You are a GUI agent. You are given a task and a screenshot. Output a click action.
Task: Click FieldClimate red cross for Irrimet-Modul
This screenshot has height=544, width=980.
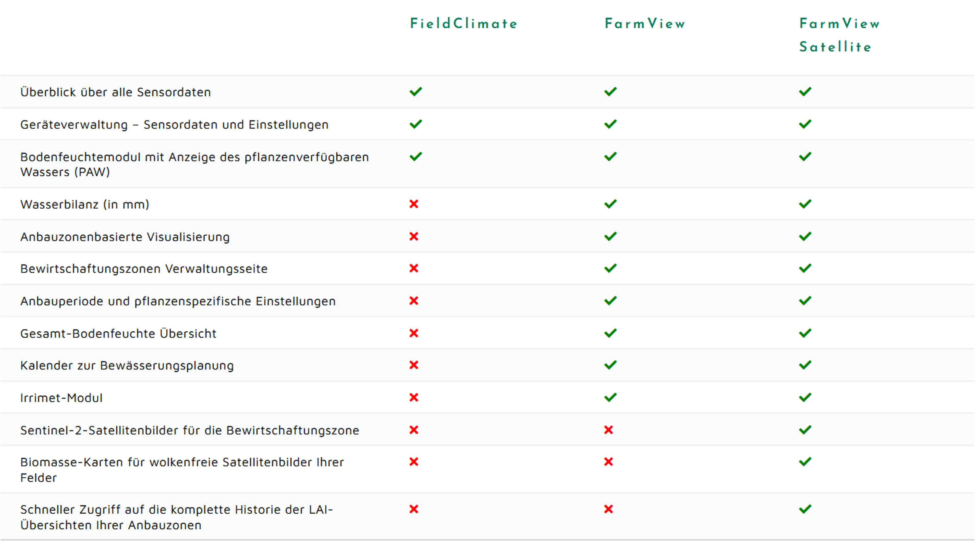(x=414, y=397)
